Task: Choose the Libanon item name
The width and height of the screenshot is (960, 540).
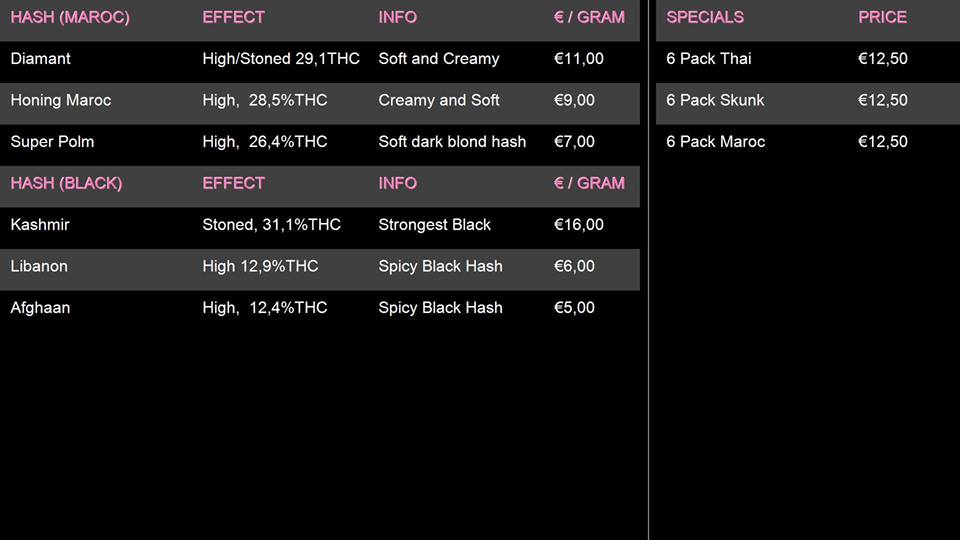Action: (40, 266)
